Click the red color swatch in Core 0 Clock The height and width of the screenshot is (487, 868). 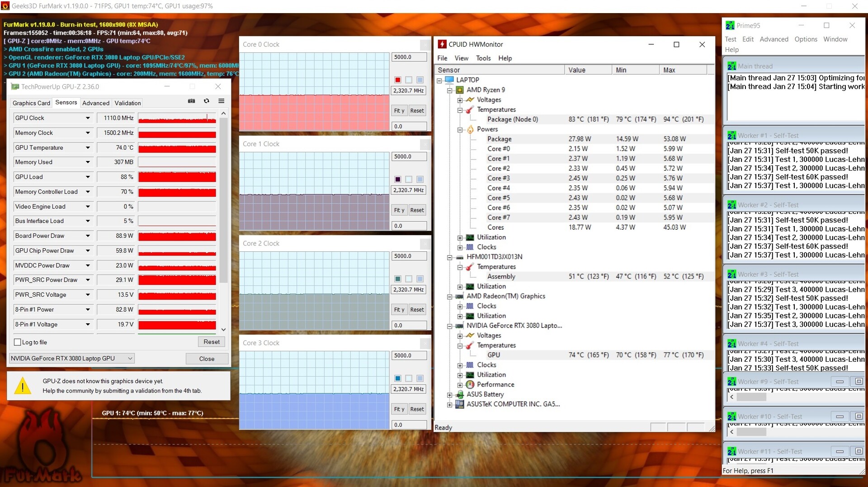point(398,80)
